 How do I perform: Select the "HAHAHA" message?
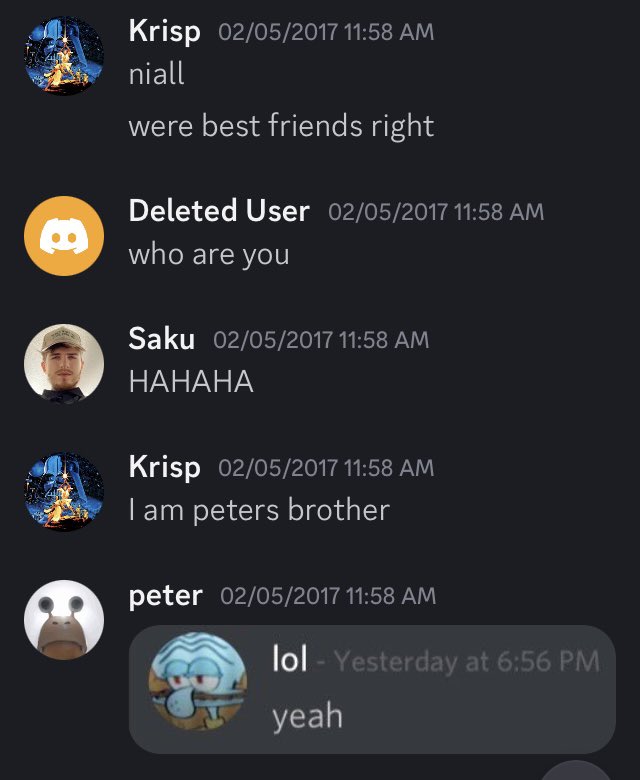point(190,383)
